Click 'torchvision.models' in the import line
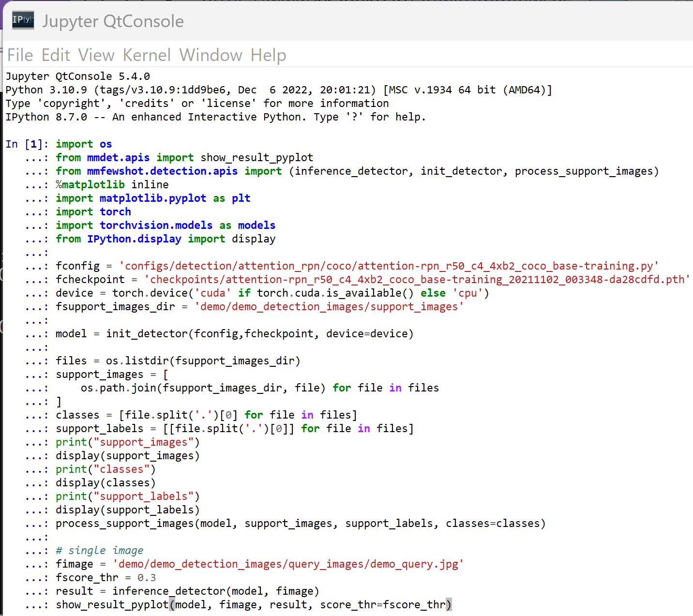This screenshot has width=693, height=616. tap(156, 225)
